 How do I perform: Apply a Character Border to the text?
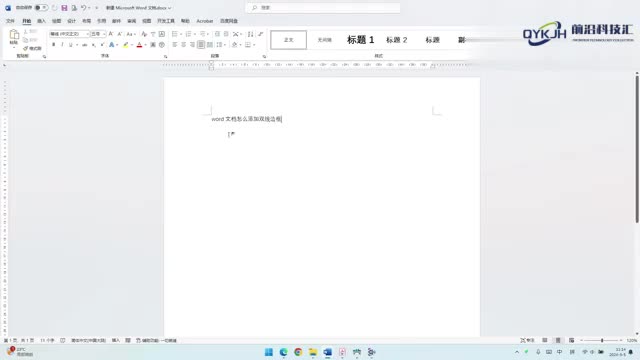162,34
